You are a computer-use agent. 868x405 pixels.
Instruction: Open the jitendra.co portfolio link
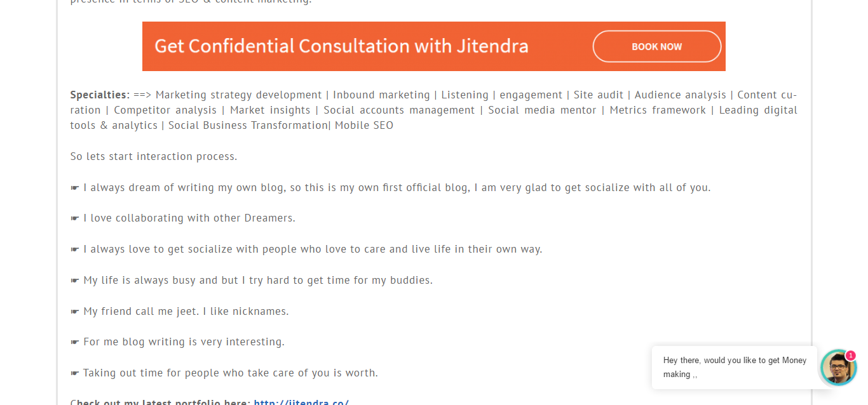pyautogui.click(x=301, y=402)
